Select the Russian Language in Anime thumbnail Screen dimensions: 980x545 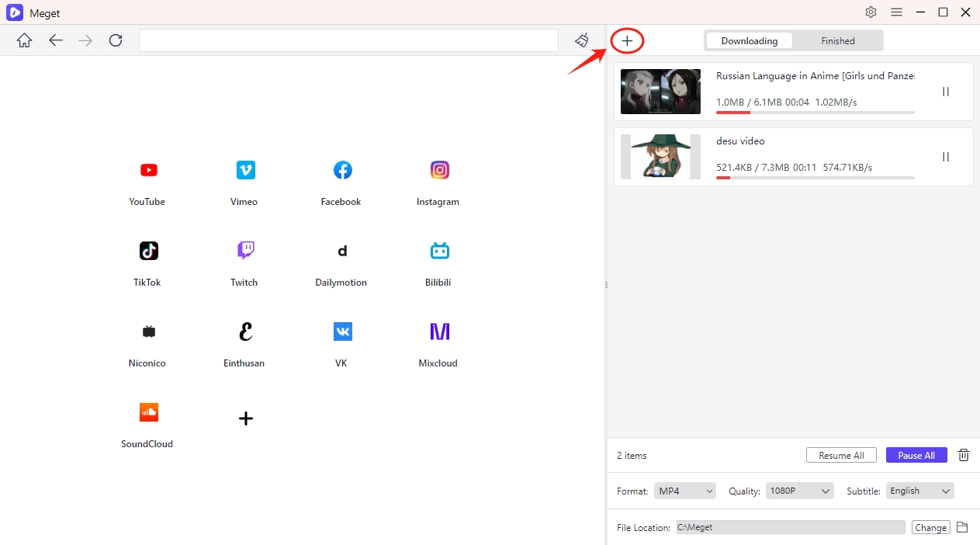[x=660, y=92]
